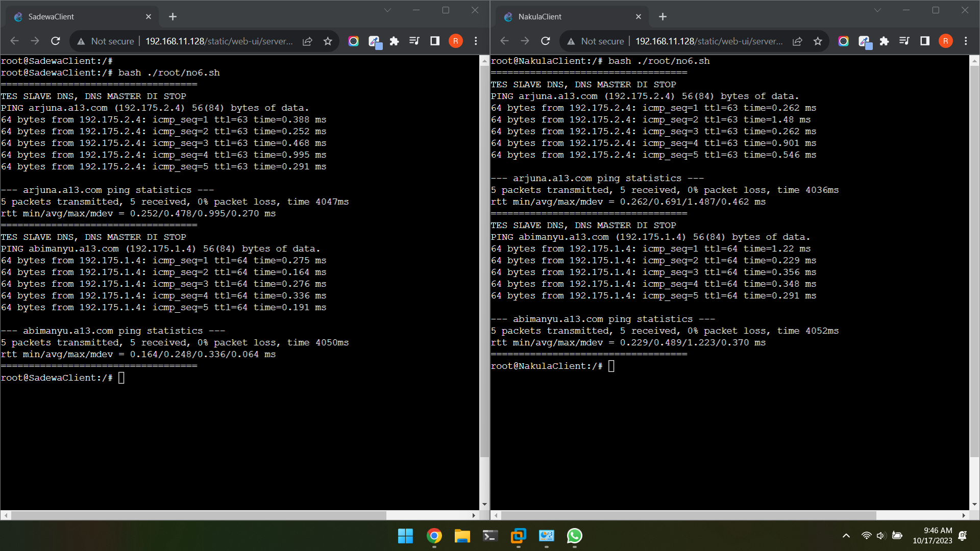Viewport: 980px width, 551px height.
Task: Open Chrome's three-dot menu on NakulaClient
Action: [966, 41]
